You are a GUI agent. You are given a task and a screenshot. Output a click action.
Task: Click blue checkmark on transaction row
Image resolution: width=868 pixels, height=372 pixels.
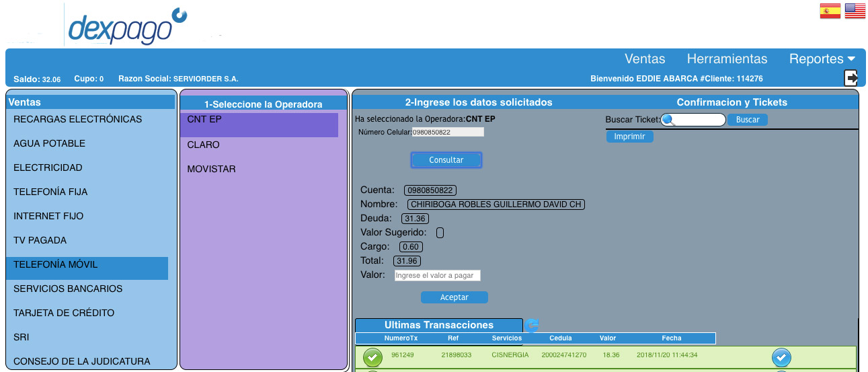[781, 357]
